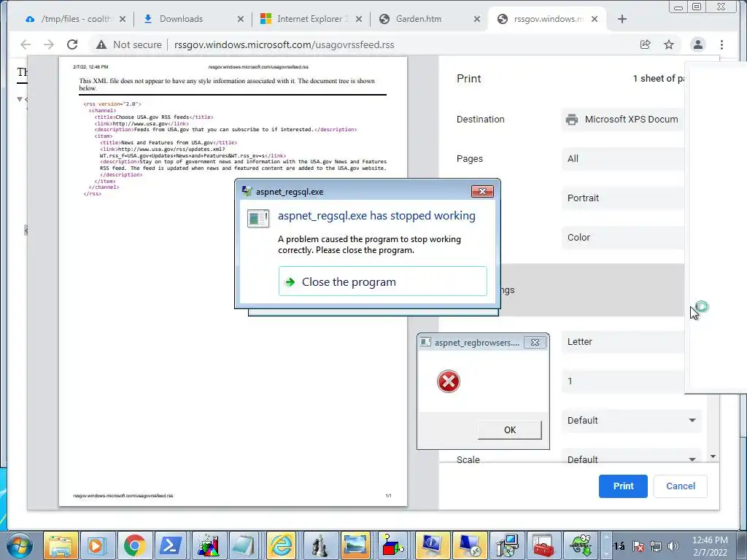
Task: Click the Chrome taskbar icon
Action: [135, 545]
